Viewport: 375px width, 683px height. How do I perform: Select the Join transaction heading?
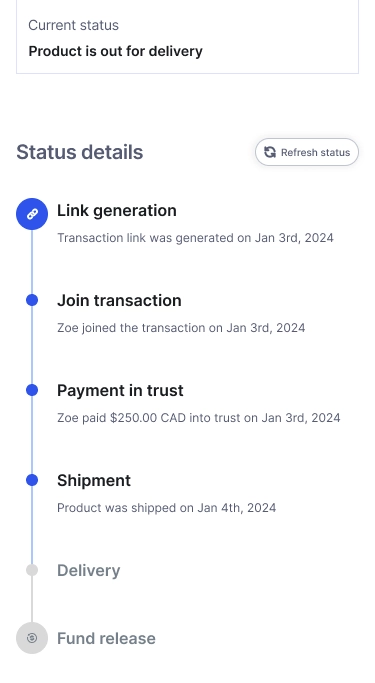[x=119, y=300]
